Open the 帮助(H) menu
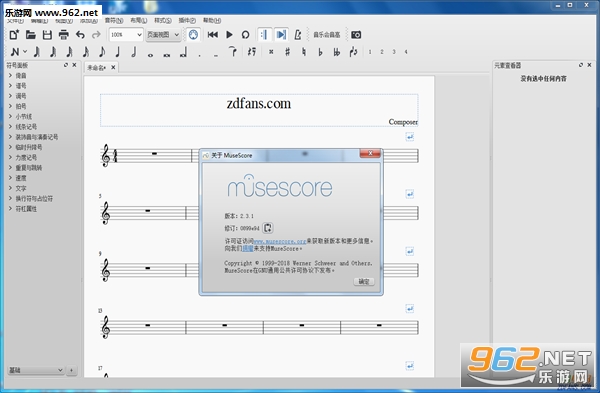The image size is (600, 393). coord(212,20)
